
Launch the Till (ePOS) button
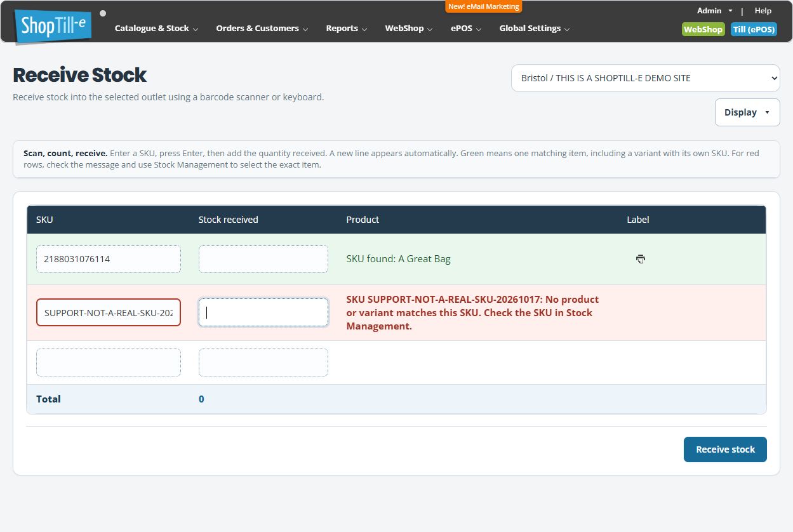click(x=754, y=29)
